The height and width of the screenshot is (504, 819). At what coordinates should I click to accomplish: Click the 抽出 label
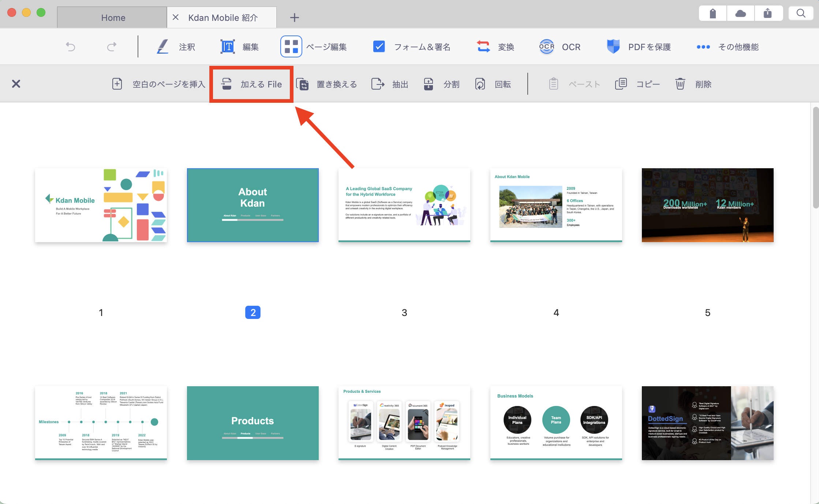pos(400,84)
